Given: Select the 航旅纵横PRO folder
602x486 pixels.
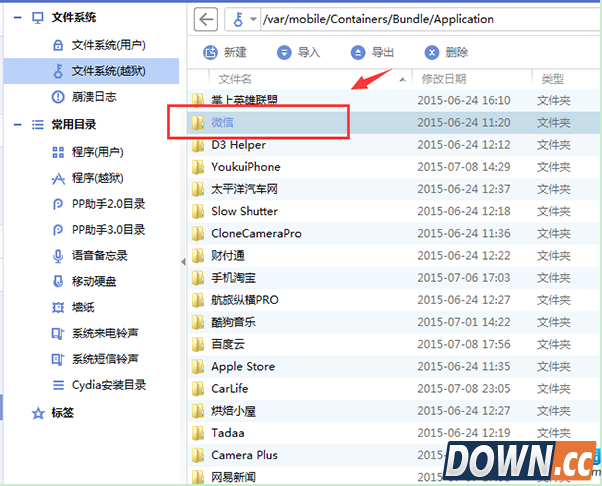Looking at the screenshot, I should pyautogui.click(x=395, y=300).
